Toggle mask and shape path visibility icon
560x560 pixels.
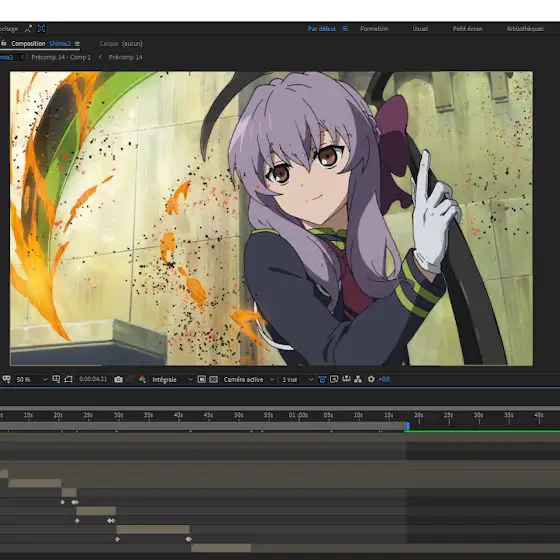pyautogui.click(x=6, y=379)
